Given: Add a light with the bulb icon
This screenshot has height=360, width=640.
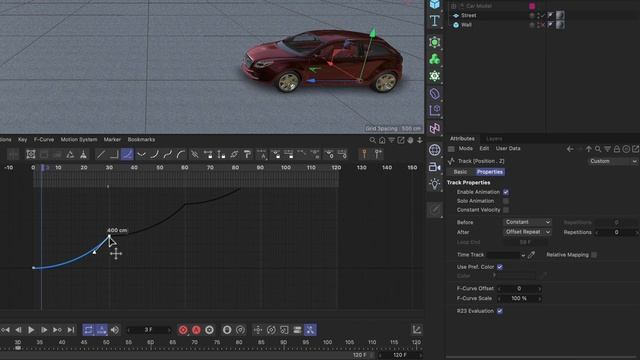Looking at the screenshot, I should [x=435, y=184].
